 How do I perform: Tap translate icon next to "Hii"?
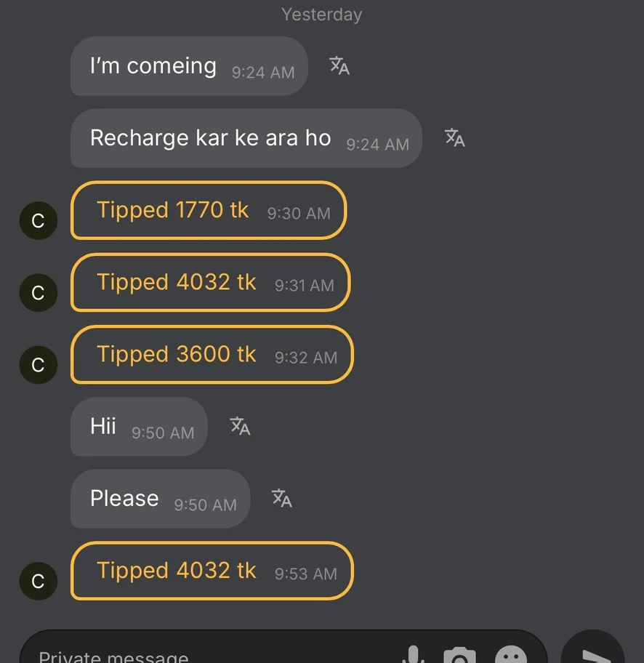pyautogui.click(x=240, y=426)
